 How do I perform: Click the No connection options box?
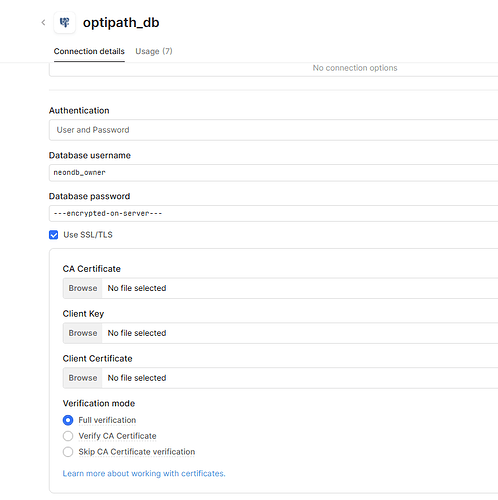pos(273,69)
